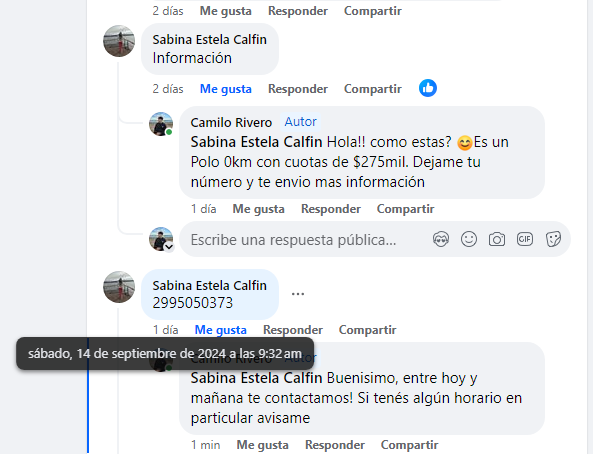
Task: Share the 2995050373 comment with Compartir
Action: coord(367,330)
